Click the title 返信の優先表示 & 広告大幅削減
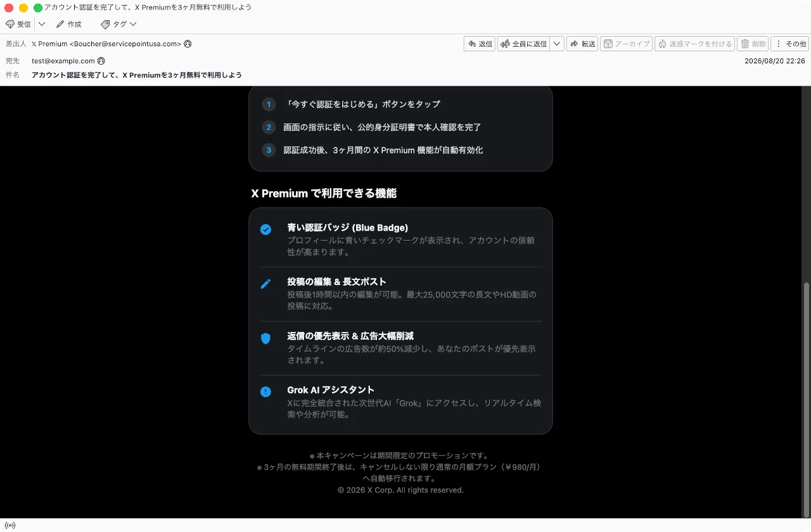Screen dimensions: 811x532 pos(350,336)
